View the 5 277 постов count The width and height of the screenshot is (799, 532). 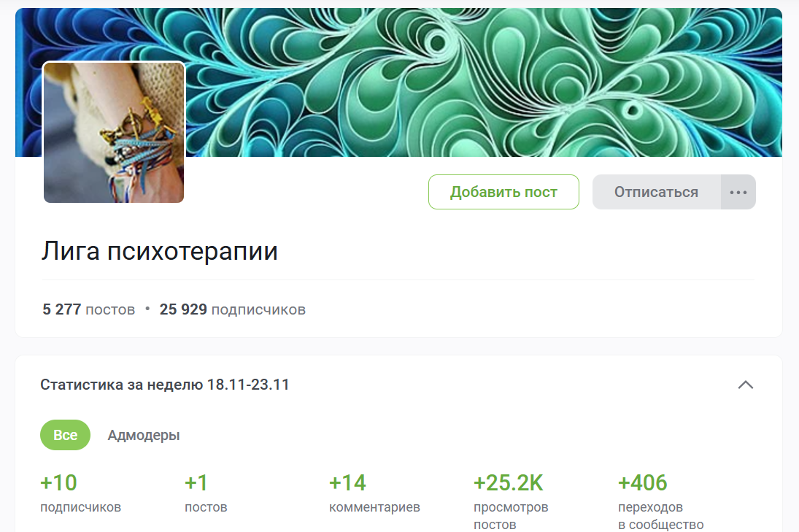[x=89, y=309]
